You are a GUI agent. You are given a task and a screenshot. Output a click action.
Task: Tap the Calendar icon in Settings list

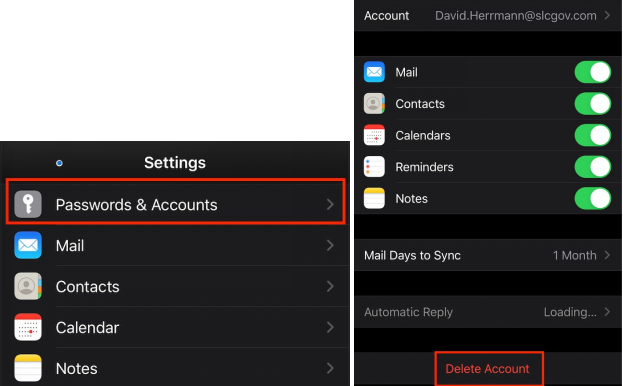pyautogui.click(x=28, y=327)
